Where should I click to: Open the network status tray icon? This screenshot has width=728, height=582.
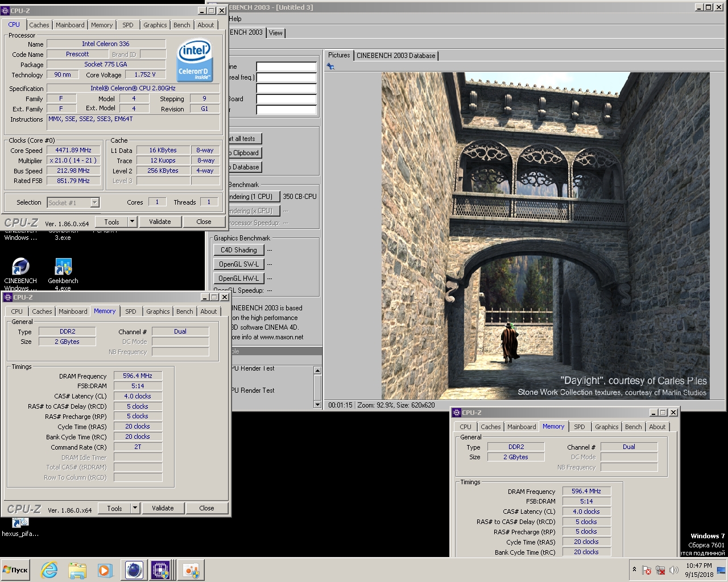click(660, 570)
